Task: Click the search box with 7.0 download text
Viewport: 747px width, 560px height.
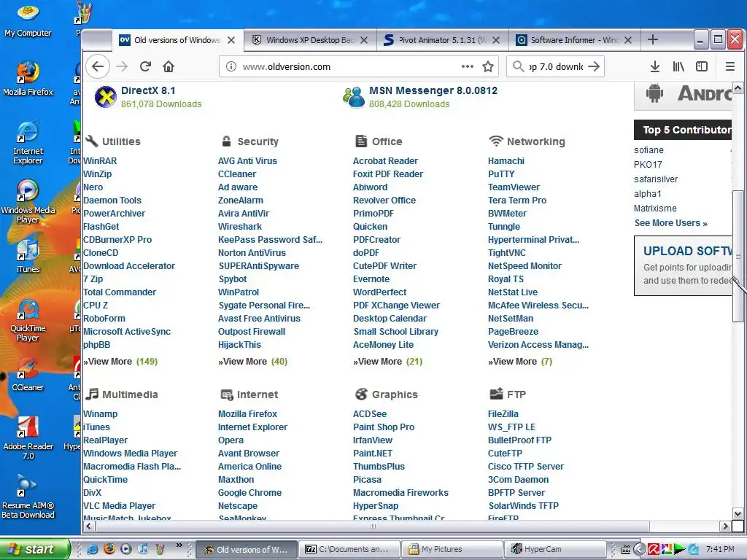Action: (x=555, y=66)
